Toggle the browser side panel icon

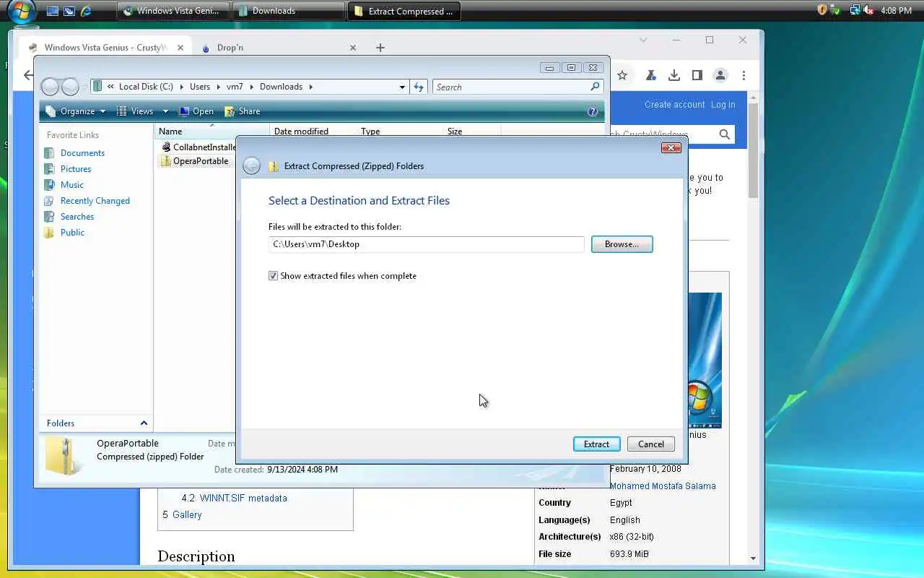pos(697,75)
